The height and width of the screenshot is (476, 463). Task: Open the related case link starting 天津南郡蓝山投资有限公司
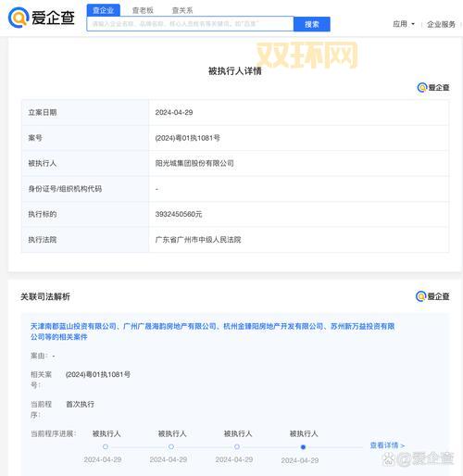click(212, 332)
